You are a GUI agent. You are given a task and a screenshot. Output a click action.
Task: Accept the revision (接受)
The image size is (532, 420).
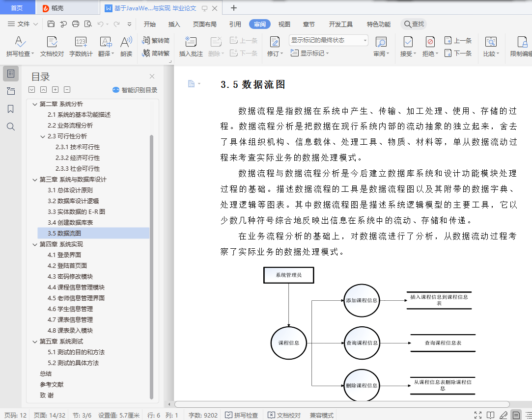tap(408, 47)
